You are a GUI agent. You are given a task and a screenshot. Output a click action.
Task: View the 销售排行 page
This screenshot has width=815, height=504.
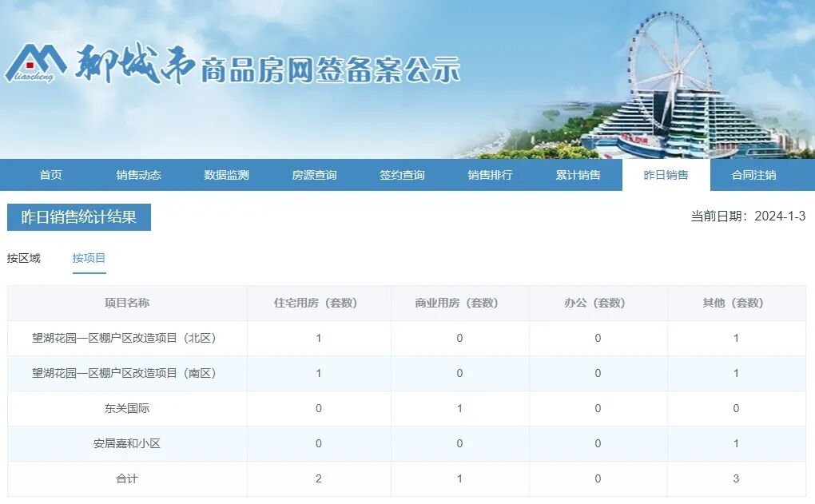489,174
